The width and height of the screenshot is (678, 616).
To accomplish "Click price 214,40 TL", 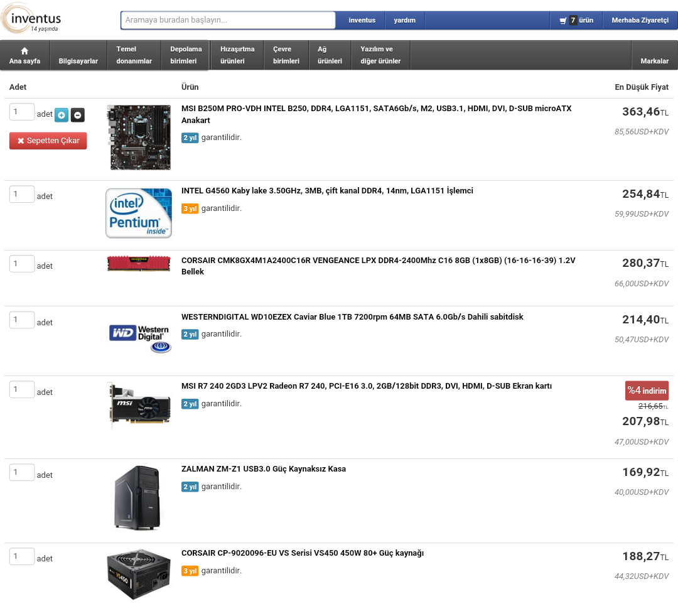I will (645, 320).
